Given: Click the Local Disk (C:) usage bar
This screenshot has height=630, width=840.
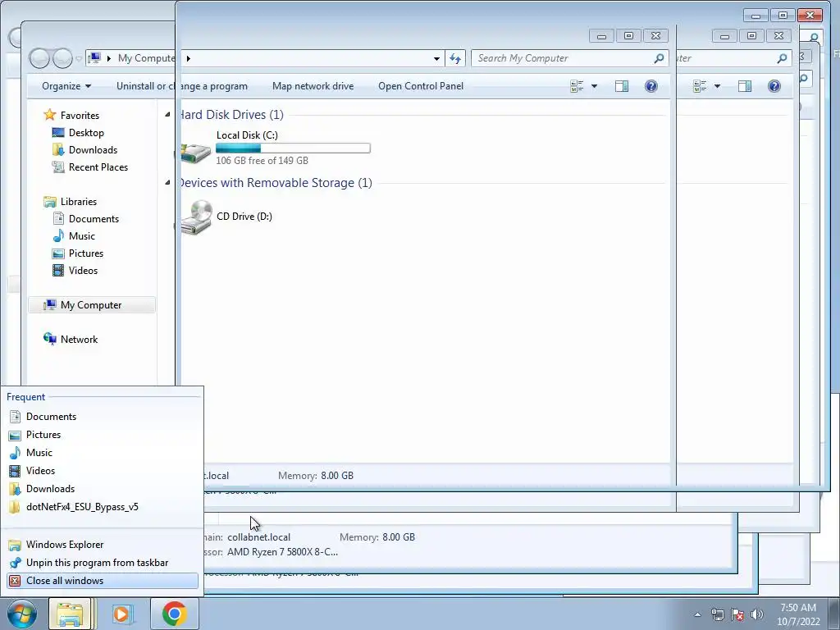Looking at the screenshot, I should click(x=293, y=148).
